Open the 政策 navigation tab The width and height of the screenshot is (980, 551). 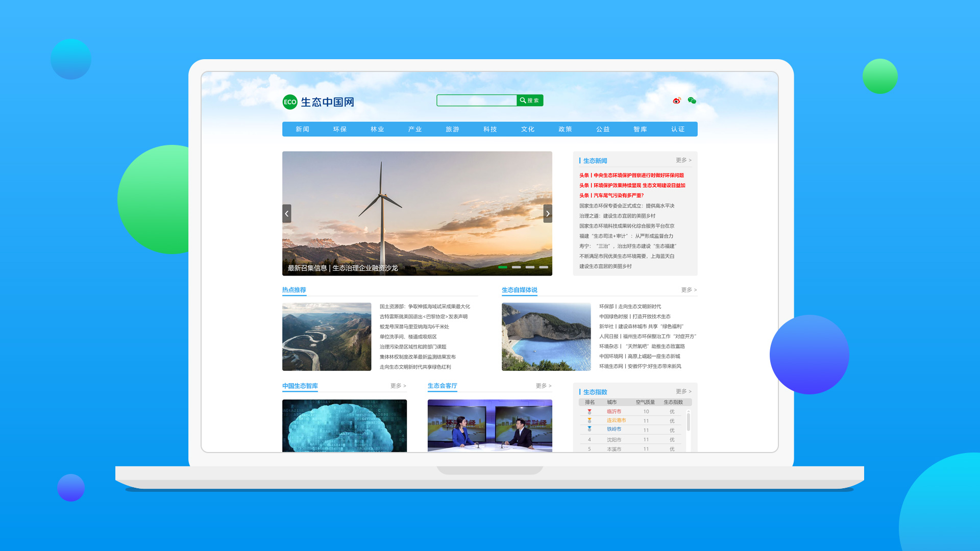coord(566,129)
